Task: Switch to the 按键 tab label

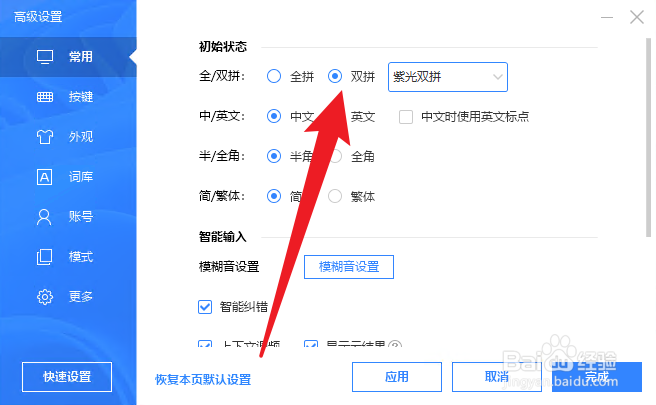Action: coord(81,97)
